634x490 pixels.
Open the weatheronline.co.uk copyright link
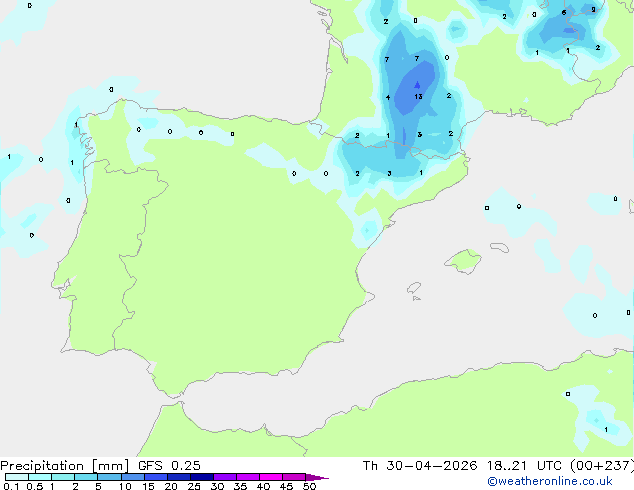coord(550,481)
